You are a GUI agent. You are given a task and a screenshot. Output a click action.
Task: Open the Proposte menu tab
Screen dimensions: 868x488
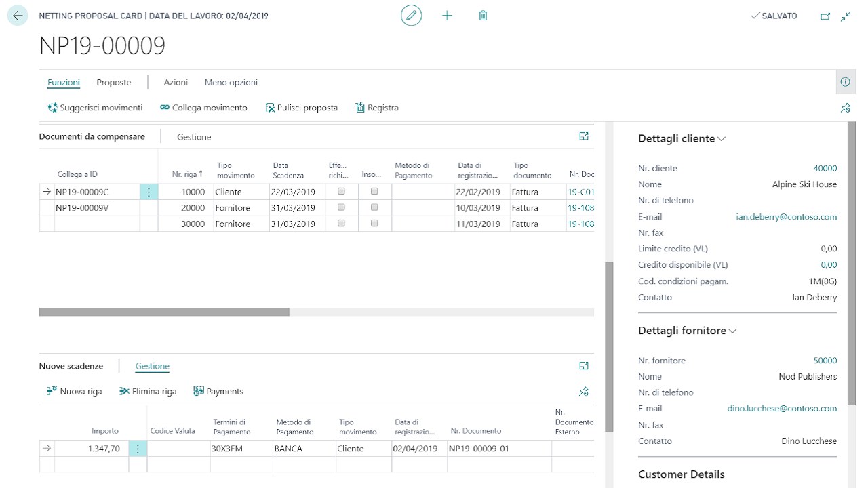pyautogui.click(x=113, y=83)
